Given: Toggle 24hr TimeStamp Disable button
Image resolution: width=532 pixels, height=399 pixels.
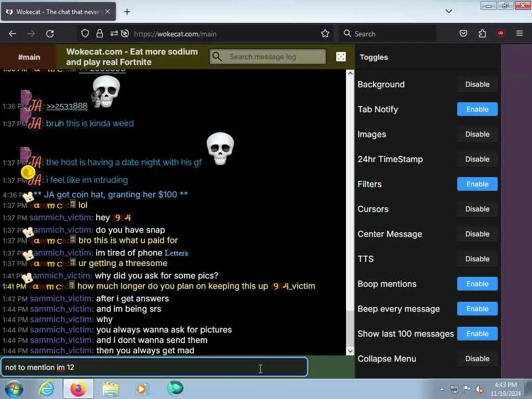Looking at the screenshot, I should coord(477,159).
